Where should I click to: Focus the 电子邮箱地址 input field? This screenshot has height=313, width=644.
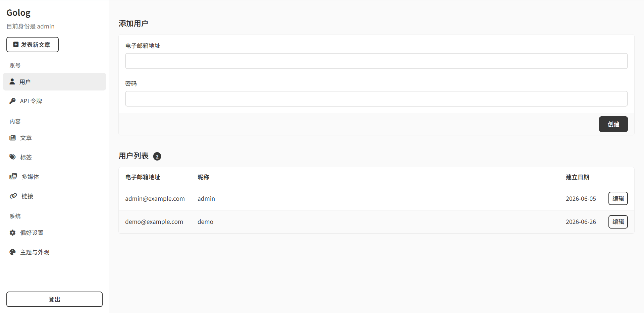(x=376, y=61)
